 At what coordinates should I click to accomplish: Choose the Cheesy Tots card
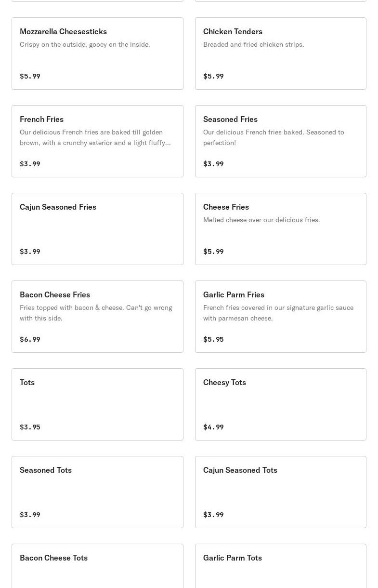coord(280,404)
